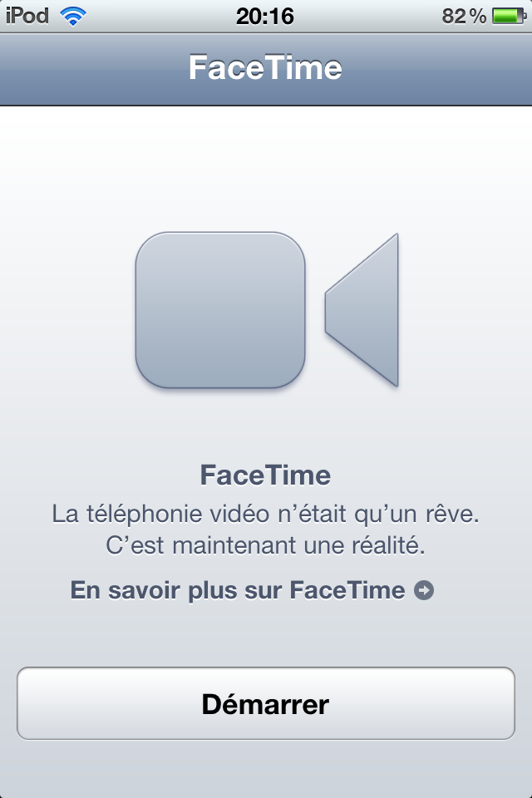The width and height of the screenshot is (532, 798).
Task: Click the 'La téléphonie vidéo n'était qu'un rêve' text
Action: (265, 514)
